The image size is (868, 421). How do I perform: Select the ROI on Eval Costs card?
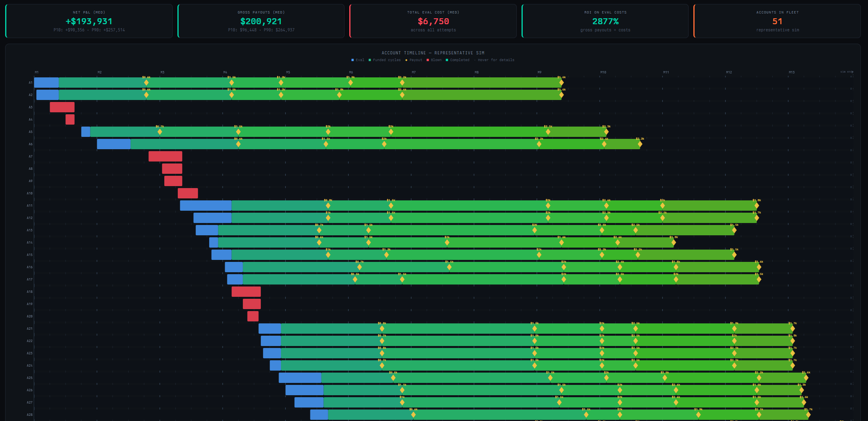(x=605, y=21)
